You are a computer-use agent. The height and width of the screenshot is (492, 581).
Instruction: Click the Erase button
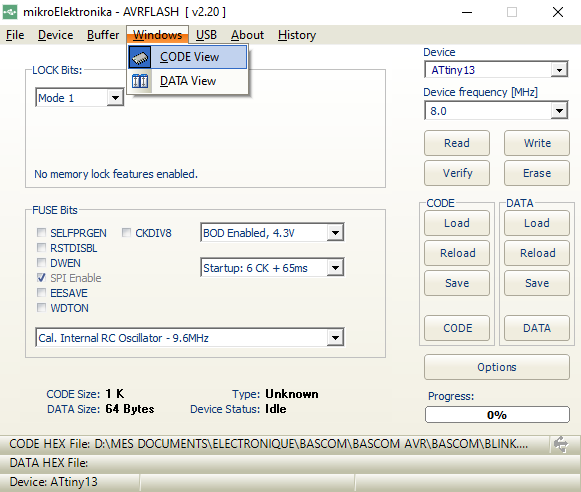[537, 173]
